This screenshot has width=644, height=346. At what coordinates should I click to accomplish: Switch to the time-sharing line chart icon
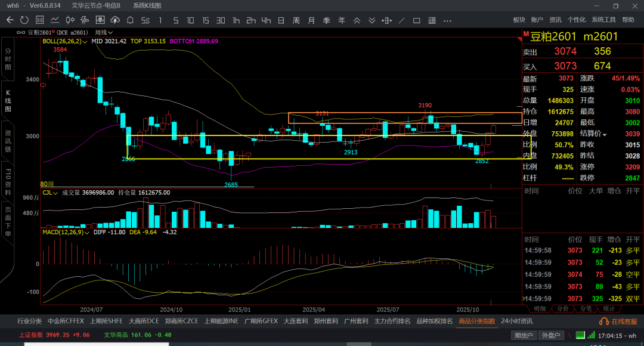click(55, 20)
